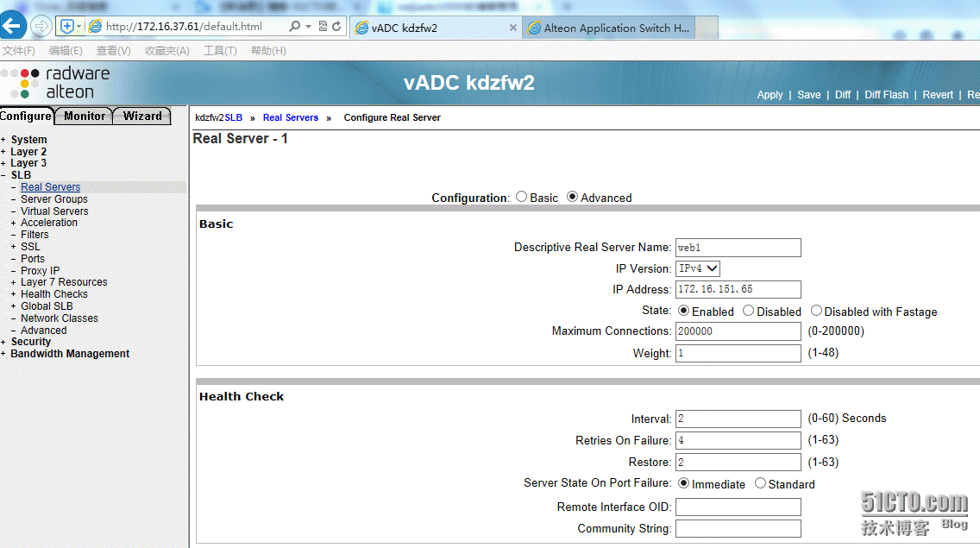
Task: Open the IP Version dropdown
Action: [698, 268]
